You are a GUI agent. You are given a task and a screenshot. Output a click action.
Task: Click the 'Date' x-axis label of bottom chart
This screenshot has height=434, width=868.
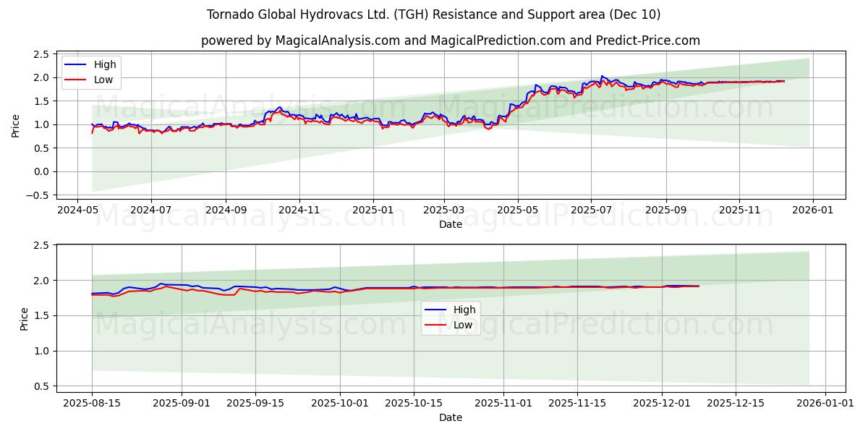(450, 417)
